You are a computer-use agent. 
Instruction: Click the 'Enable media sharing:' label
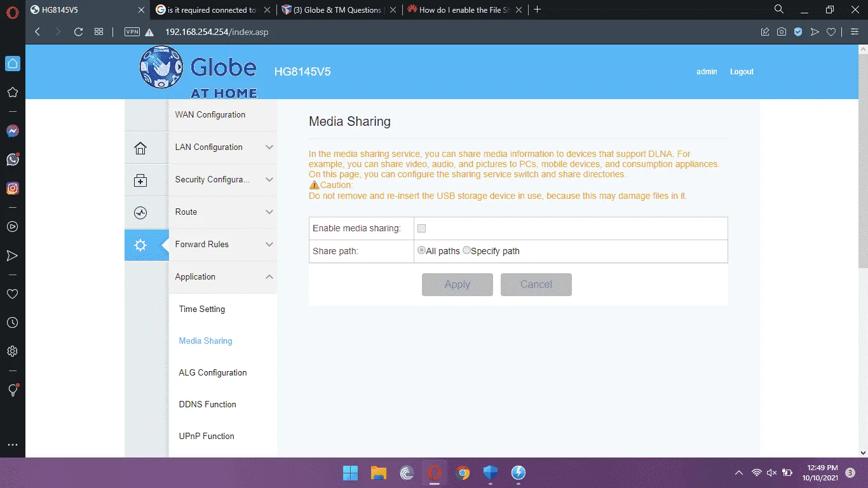pos(356,228)
